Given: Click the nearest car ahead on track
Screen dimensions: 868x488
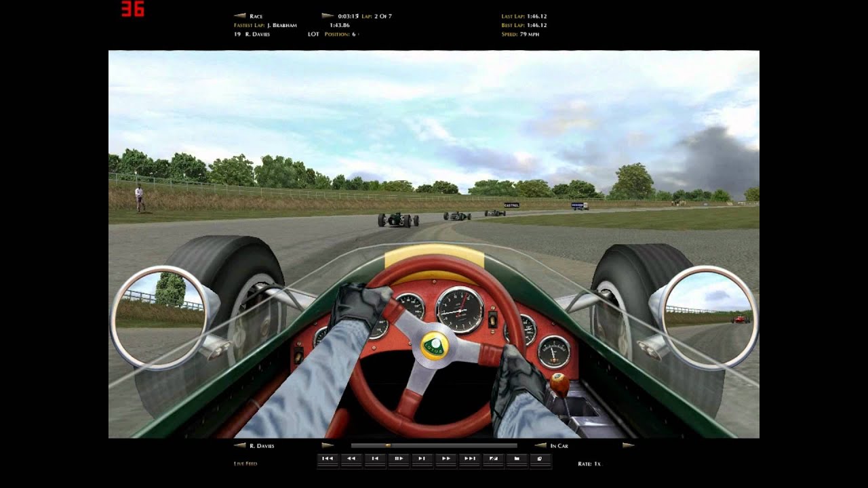Looking at the screenshot, I should point(399,220).
